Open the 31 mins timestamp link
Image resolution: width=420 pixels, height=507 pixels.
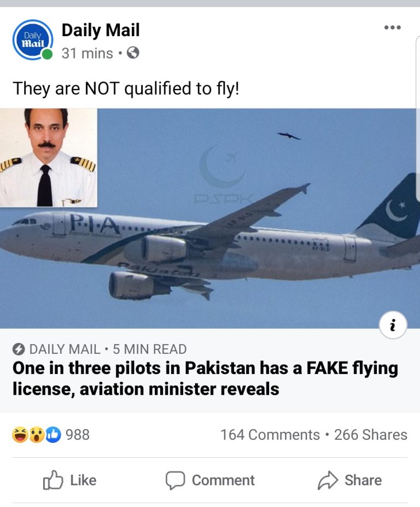(x=87, y=54)
